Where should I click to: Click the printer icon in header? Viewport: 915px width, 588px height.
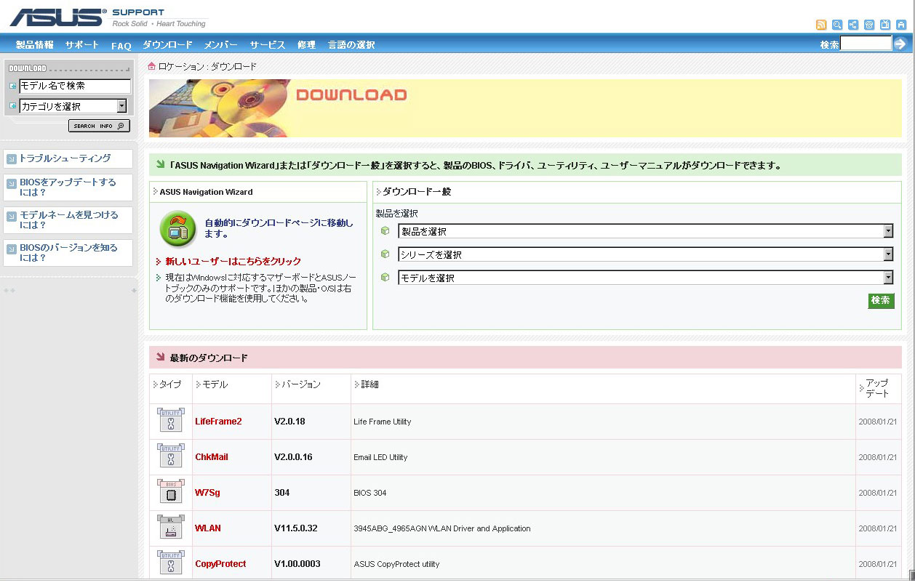click(901, 25)
